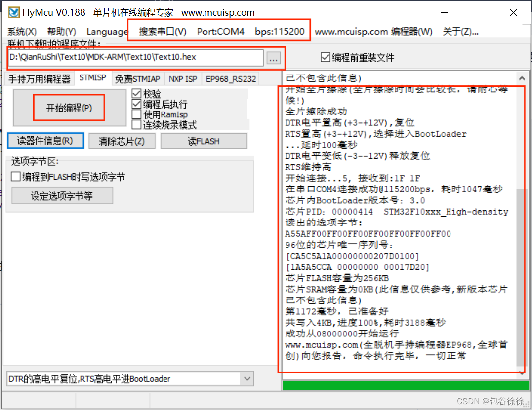This screenshot has height=410, width=532.
Task: Toggle 编程前重装文件 checkbox
Action: (x=325, y=57)
